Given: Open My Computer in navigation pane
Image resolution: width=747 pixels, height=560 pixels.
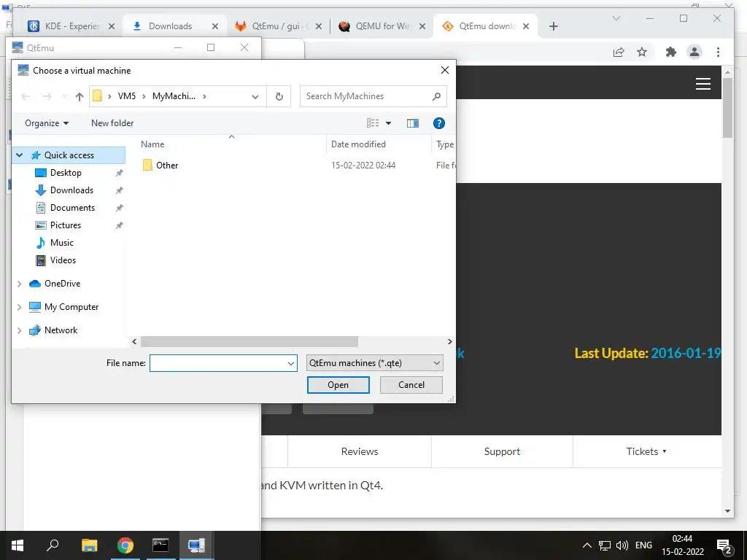Looking at the screenshot, I should tap(71, 307).
